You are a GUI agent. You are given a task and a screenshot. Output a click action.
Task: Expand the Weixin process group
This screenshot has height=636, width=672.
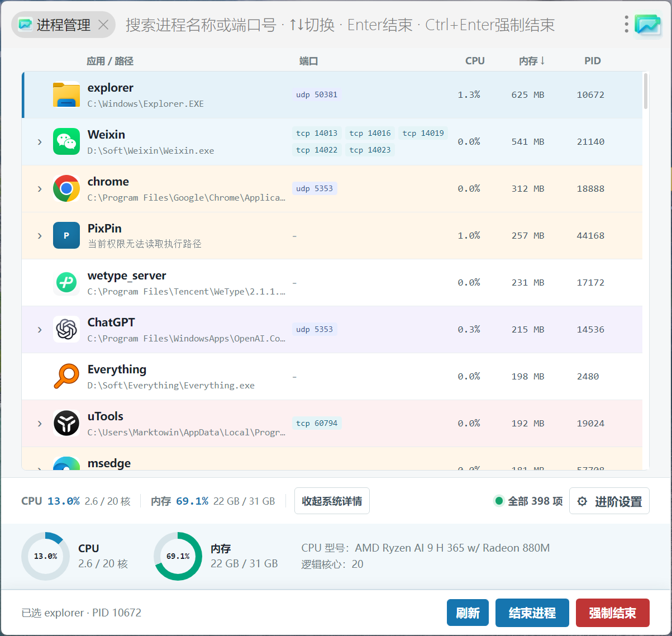(40, 142)
